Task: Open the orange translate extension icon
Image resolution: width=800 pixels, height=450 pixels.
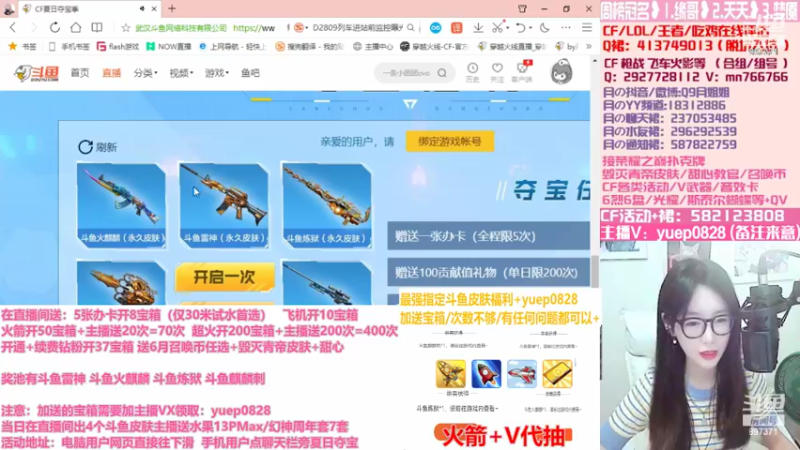Action: coord(457,28)
